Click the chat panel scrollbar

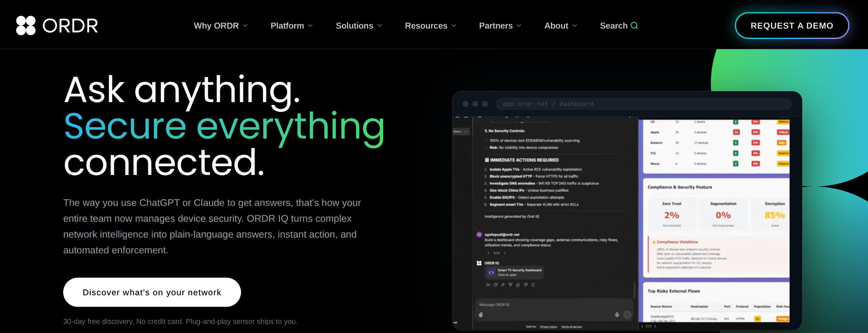click(634, 291)
